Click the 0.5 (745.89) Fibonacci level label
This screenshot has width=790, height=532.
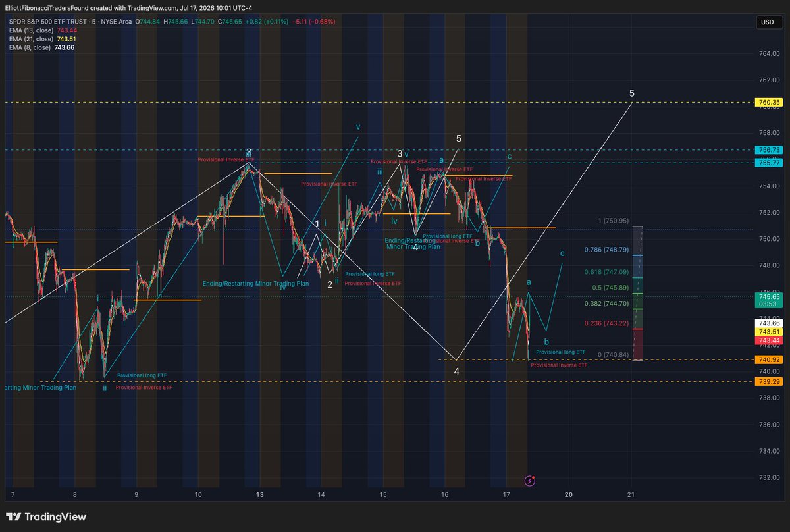tap(610, 288)
